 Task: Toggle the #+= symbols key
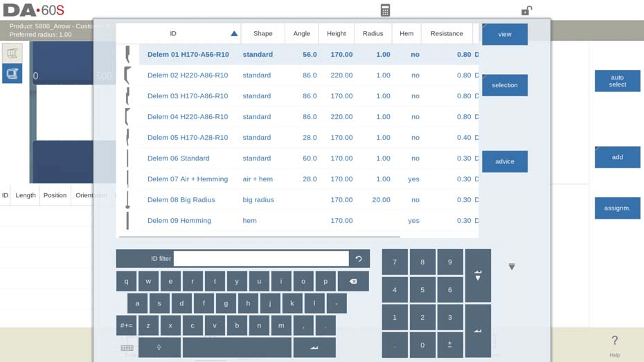(126, 325)
